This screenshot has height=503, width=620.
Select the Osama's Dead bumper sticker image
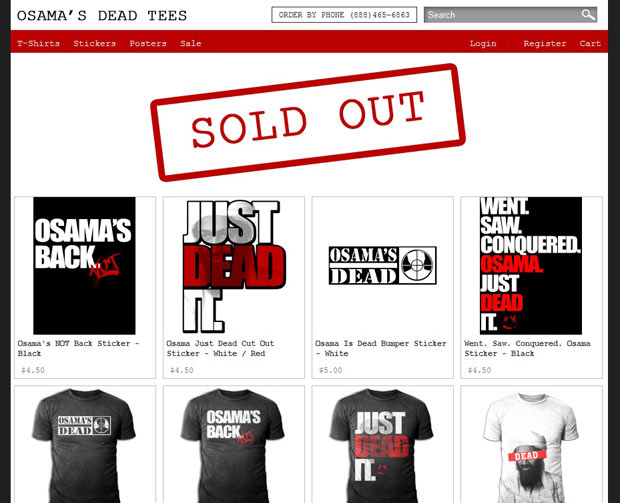pos(382,265)
